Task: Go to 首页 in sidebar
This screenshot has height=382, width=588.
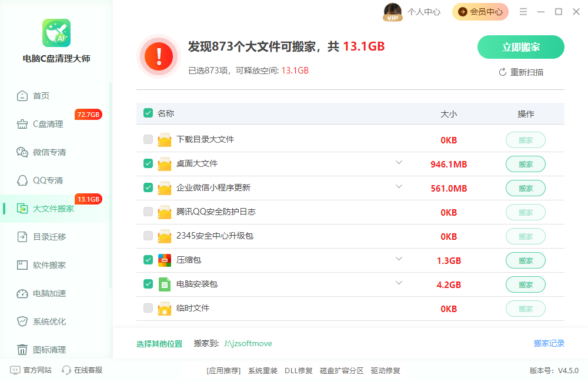Action: click(x=41, y=96)
